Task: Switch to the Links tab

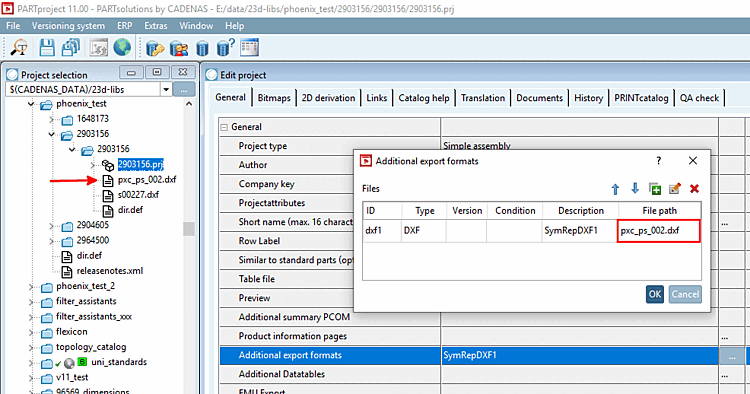Action: [376, 98]
